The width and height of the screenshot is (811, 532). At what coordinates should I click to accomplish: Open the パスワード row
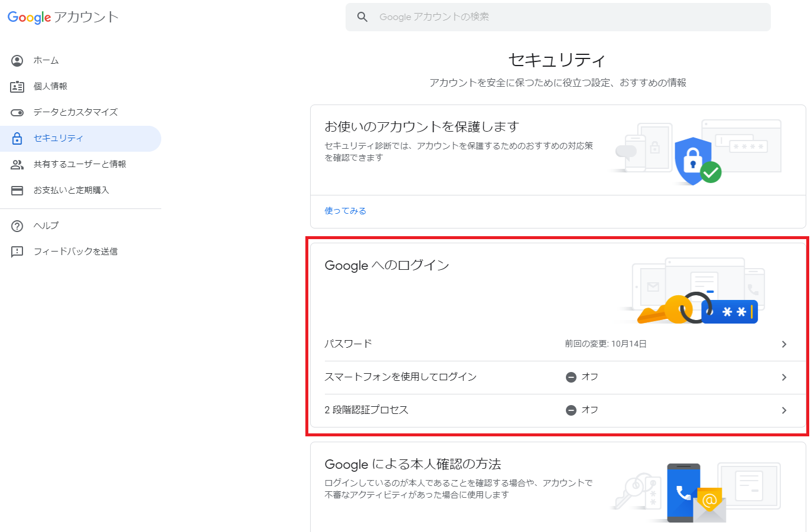[558, 344]
